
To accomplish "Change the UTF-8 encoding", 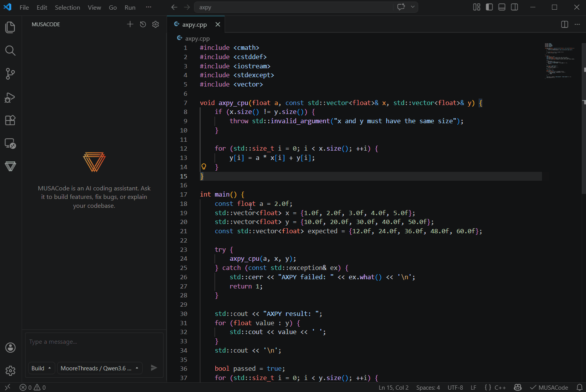I will click(455, 387).
